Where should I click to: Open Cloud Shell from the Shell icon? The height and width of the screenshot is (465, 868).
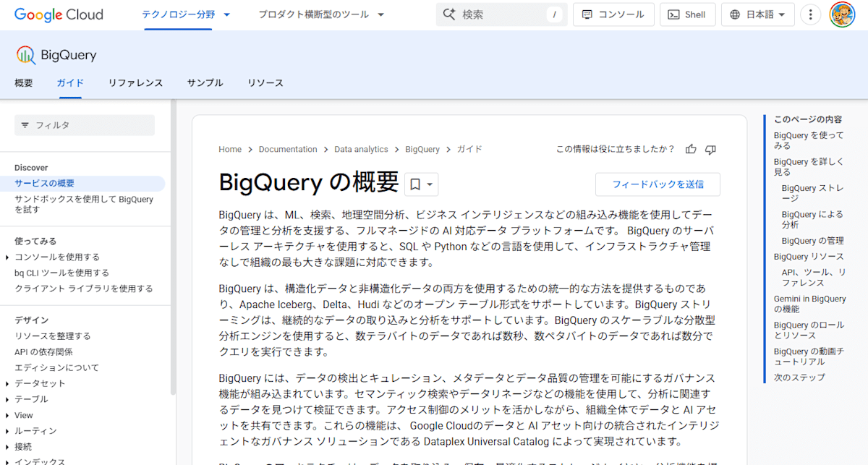[x=676, y=14]
